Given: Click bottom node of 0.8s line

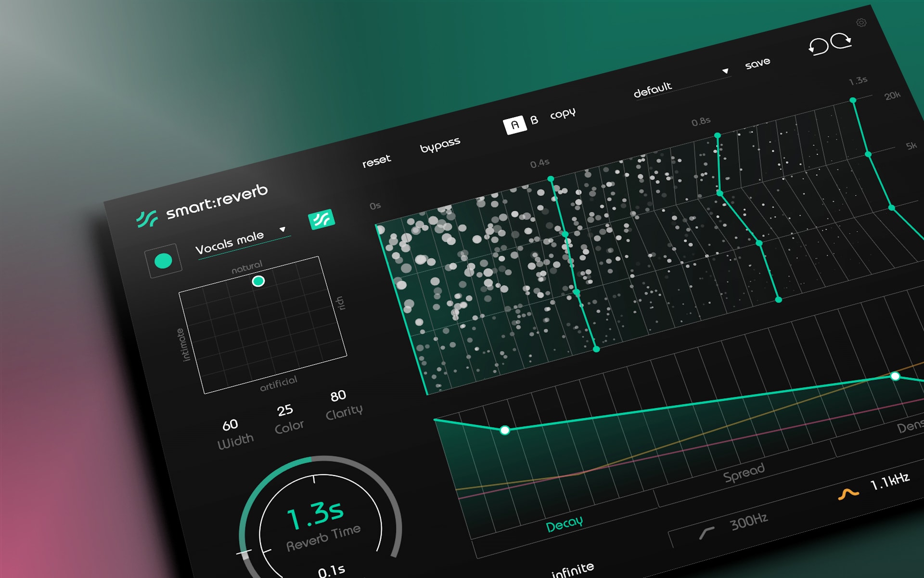Looking at the screenshot, I should 779,300.
